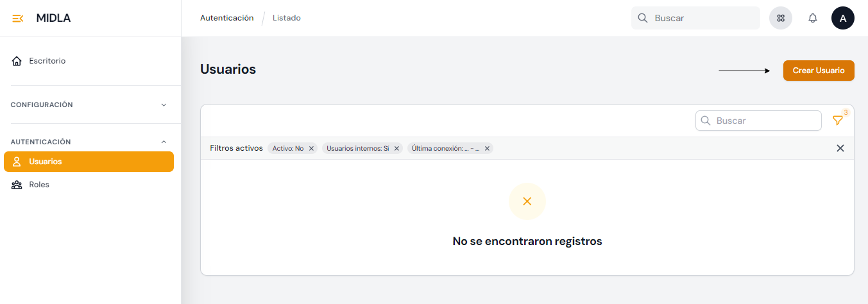The height and width of the screenshot is (304, 868).
Task: Click the Roles group icon
Action: click(x=17, y=185)
